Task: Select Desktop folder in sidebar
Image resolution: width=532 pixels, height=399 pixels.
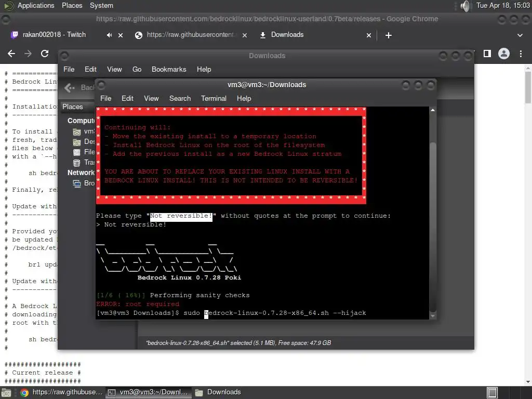Action: [85, 142]
